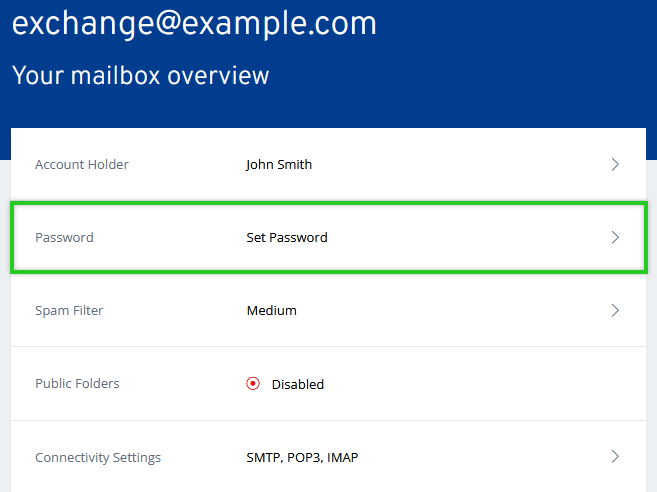Open Connectivity Settings via right arrow
The width and height of the screenshot is (657, 492).
615,457
